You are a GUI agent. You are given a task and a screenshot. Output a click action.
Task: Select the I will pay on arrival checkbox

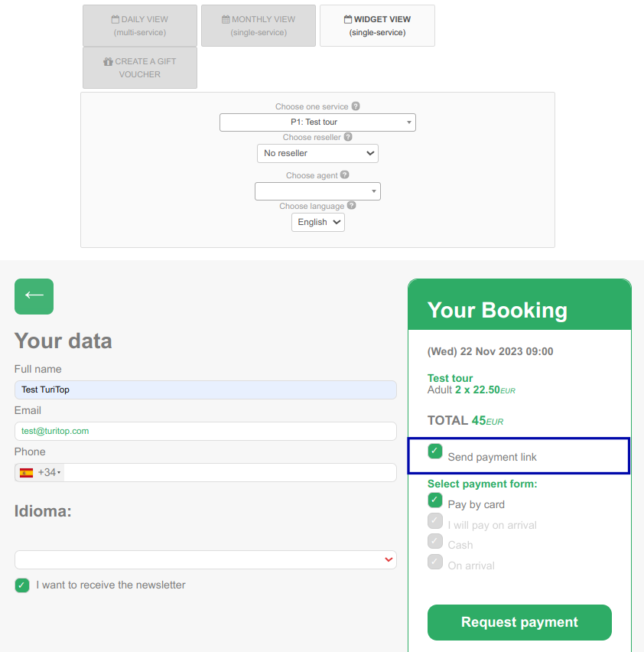point(435,520)
